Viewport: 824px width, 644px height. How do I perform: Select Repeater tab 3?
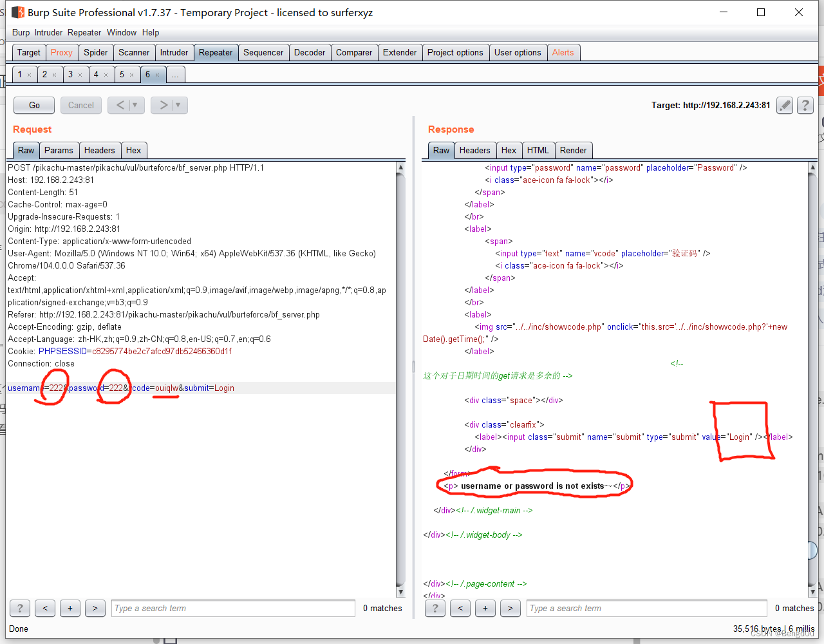(71, 75)
